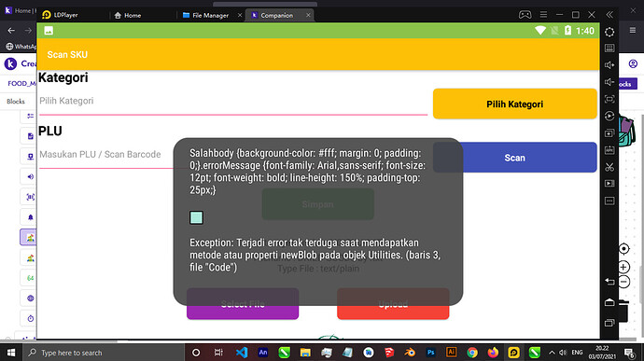Go back using the Android back icon
644x361 pixels.
point(609,282)
